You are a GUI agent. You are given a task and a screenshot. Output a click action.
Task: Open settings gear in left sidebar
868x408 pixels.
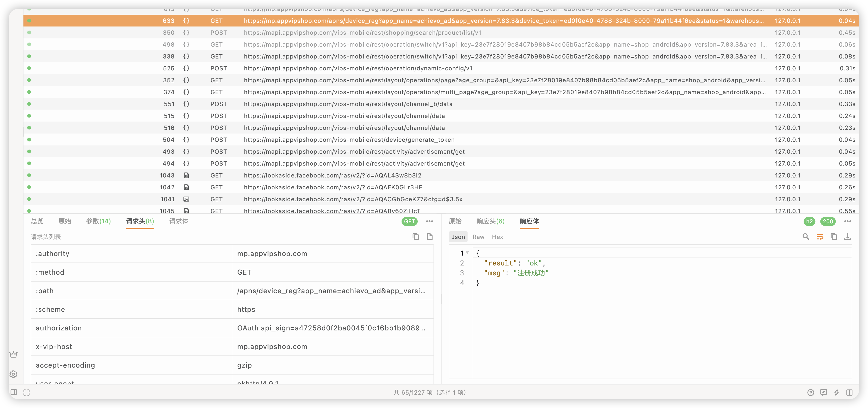[x=13, y=374]
